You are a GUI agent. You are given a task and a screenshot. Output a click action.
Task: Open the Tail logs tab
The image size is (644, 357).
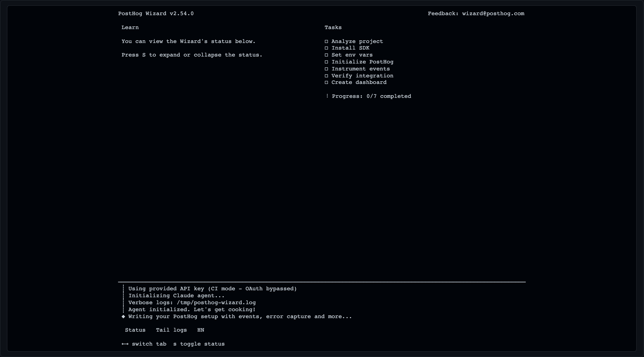[x=171, y=330]
